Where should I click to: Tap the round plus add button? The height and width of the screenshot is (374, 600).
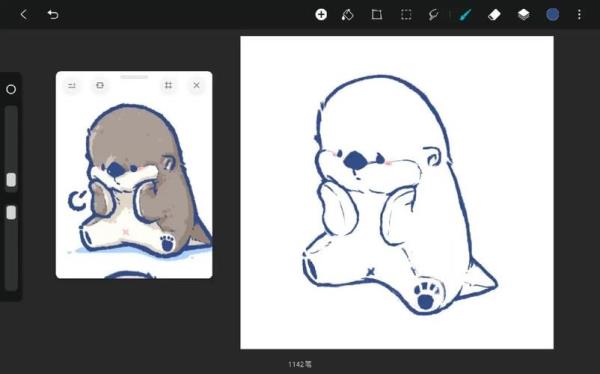321,15
